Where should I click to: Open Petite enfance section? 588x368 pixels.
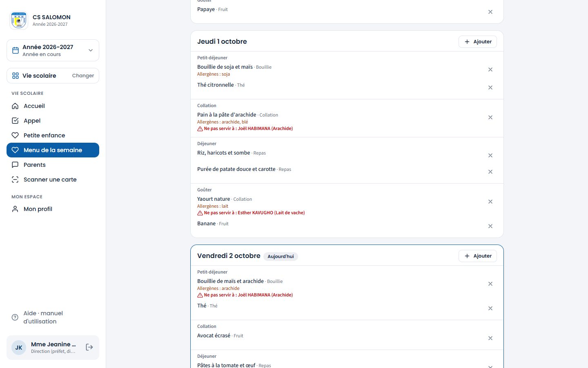[x=53, y=135]
